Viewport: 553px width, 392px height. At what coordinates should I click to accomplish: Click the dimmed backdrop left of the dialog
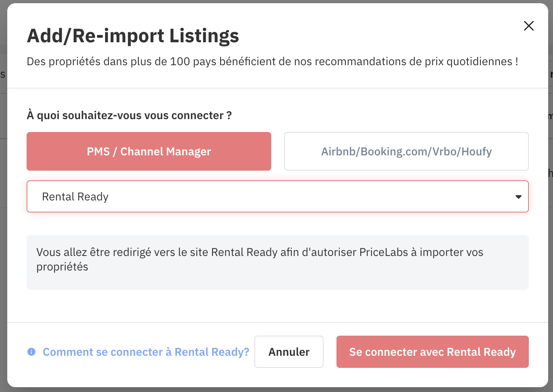(x=3, y=241)
